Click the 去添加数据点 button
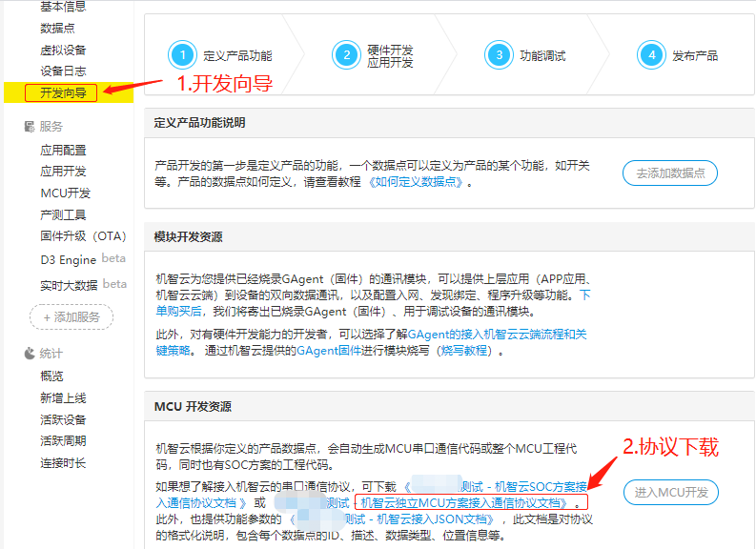Viewport: 756px width, 549px height. click(x=670, y=173)
